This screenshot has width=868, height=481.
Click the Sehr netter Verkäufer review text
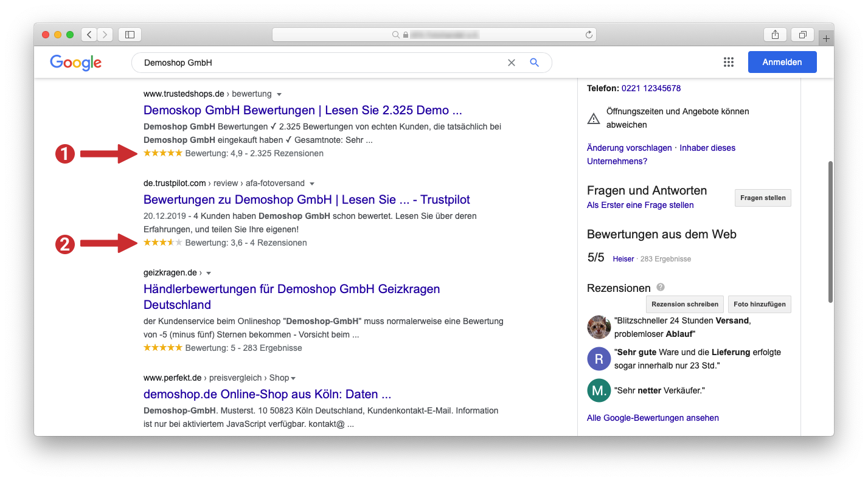(x=659, y=390)
